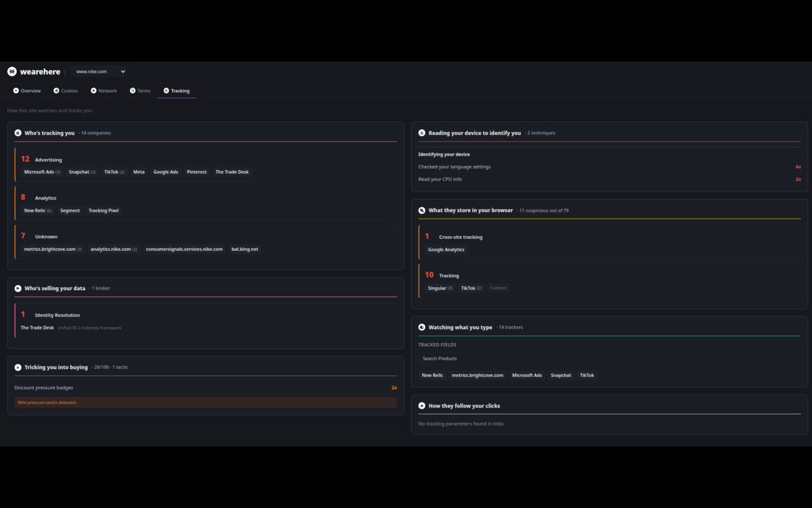812x508 pixels.
Task: Click the 12 Advertising category heading
Action: click(x=41, y=159)
